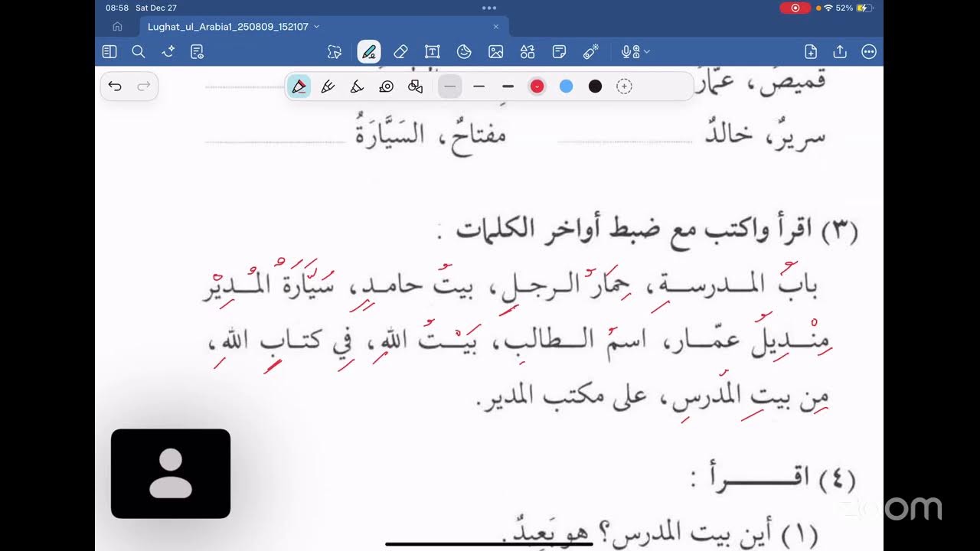Select the medium stroke width
Screen dimensions: 980x551
(x=479, y=86)
